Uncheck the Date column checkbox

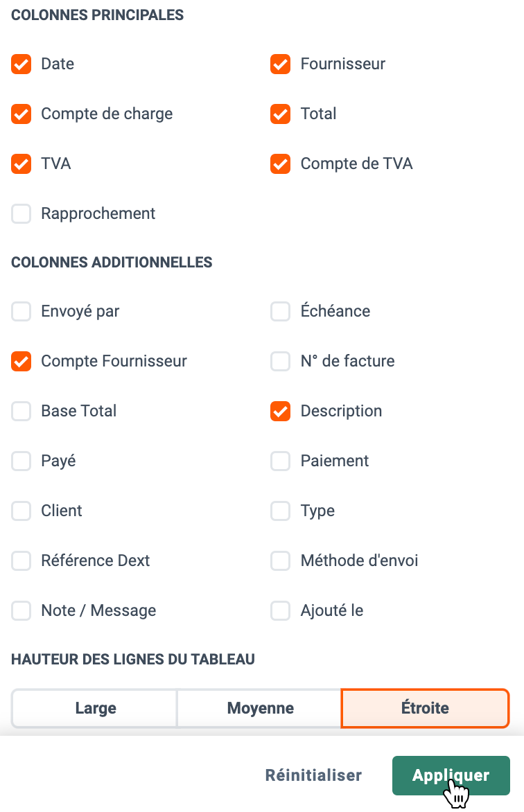pyautogui.click(x=21, y=64)
